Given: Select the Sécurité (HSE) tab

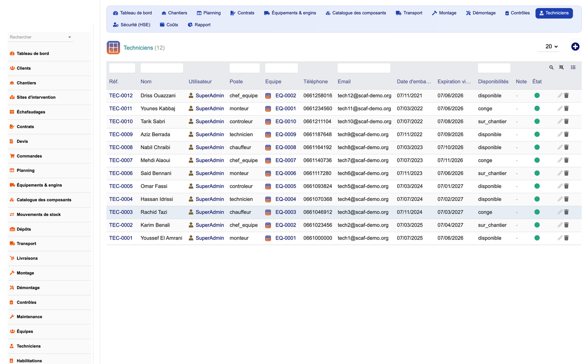Looking at the screenshot, I should point(131,25).
